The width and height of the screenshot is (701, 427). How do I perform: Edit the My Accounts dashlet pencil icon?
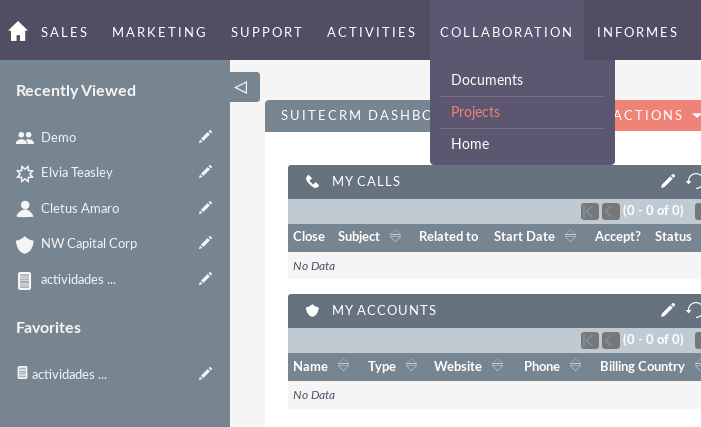pos(668,310)
